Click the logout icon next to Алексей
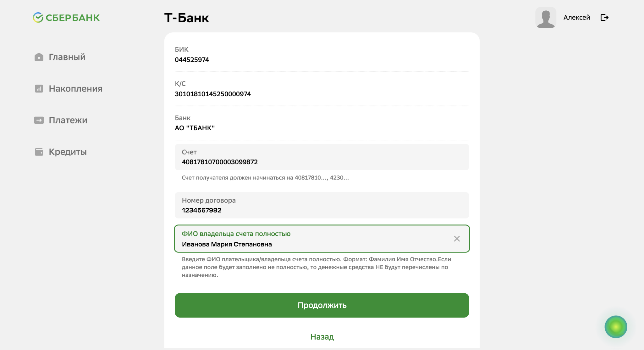The height and width of the screenshot is (350, 644). coord(604,18)
